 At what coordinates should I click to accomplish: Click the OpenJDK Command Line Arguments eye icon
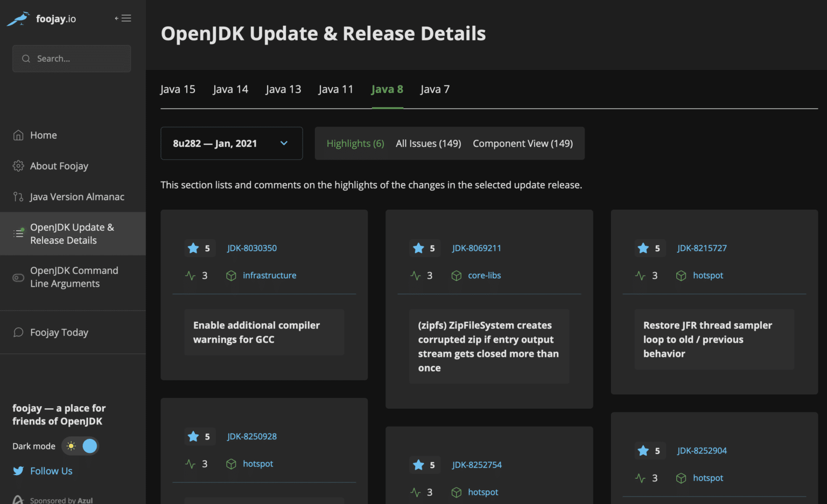(x=18, y=277)
